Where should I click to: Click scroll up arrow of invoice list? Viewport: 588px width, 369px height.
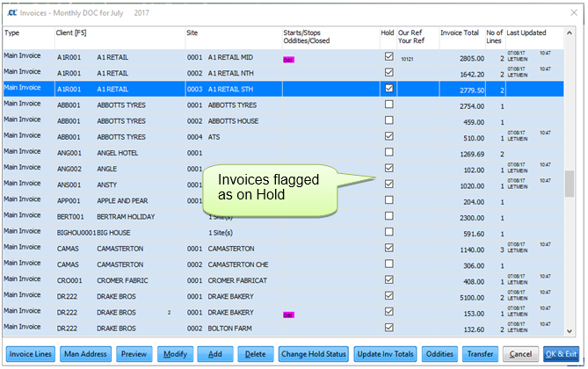tap(570, 33)
